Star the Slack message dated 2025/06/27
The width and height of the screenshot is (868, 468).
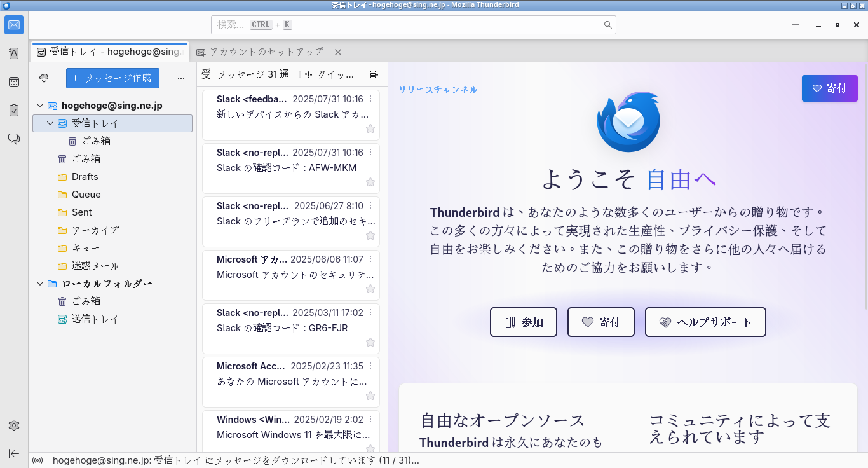[x=370, y=235]
